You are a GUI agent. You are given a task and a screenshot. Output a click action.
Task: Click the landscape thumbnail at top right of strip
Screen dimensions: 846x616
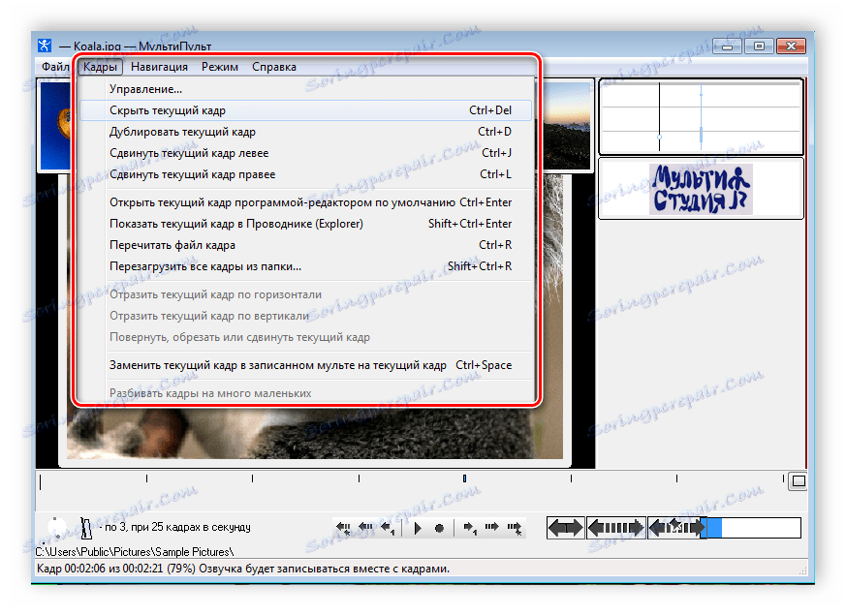click(x=567, y=125)
